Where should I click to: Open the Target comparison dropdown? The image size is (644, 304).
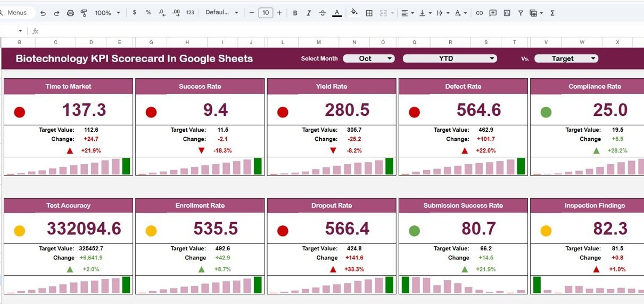point(566,58)
